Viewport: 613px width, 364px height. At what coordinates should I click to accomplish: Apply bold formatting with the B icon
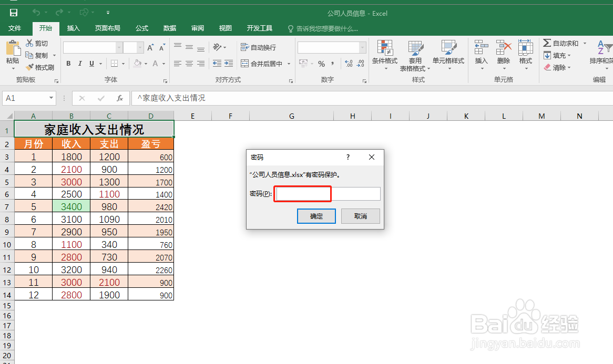(x=68, y=63)
